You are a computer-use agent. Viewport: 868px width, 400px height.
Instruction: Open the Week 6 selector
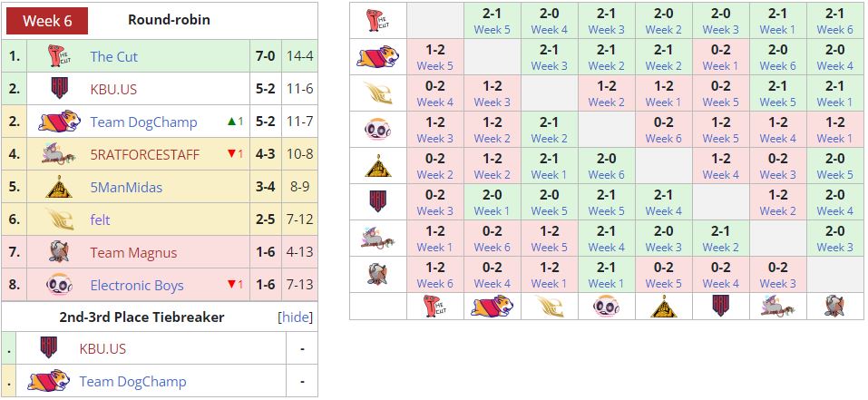click(47, 21)
